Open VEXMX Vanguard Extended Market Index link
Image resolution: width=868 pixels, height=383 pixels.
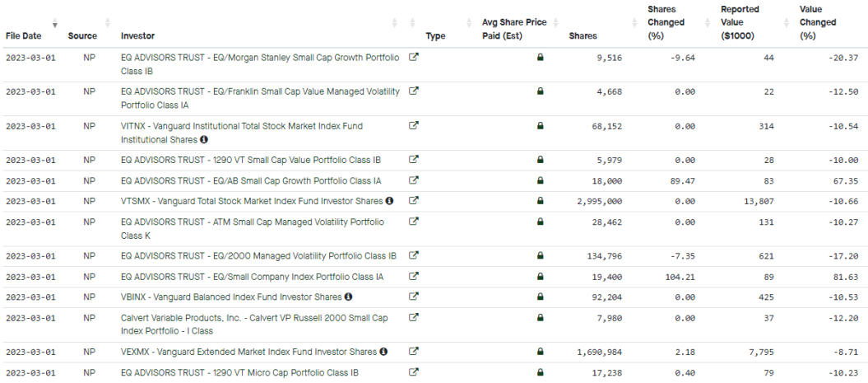(x=248, y=352)
